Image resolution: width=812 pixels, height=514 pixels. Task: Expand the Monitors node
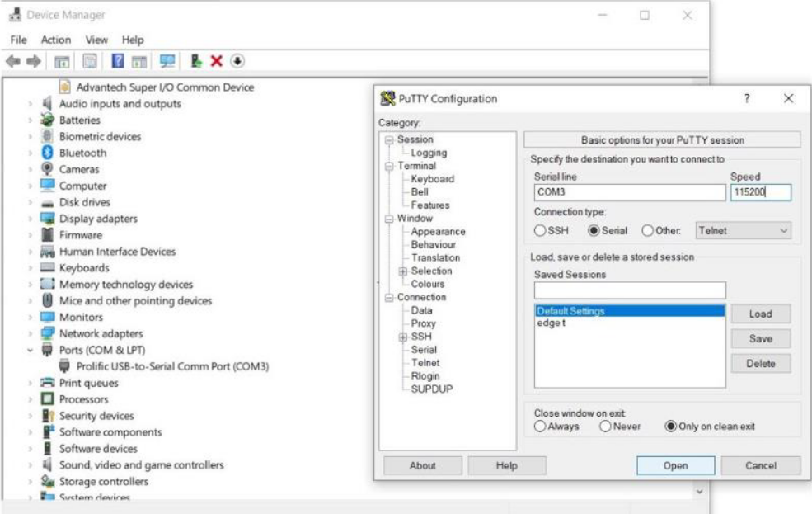[x=30, y=317]
